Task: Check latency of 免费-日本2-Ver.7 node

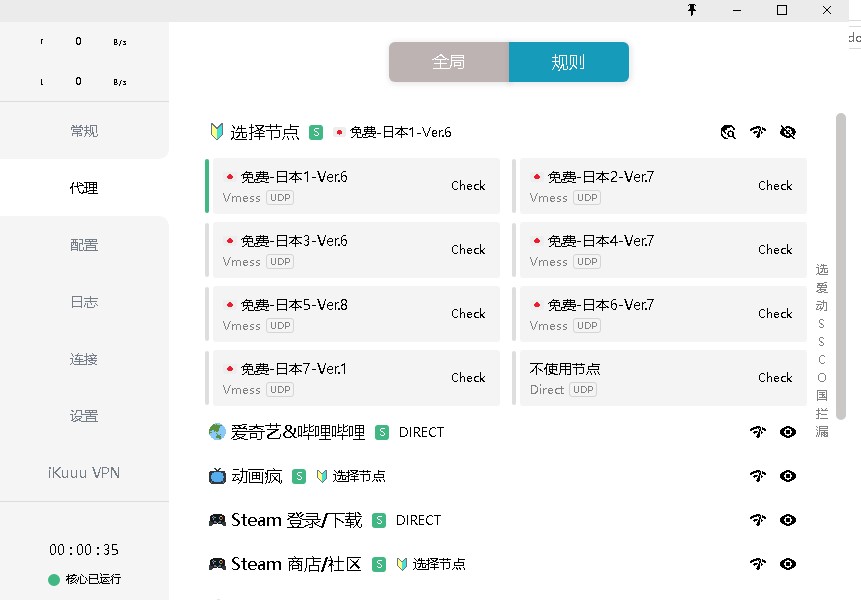Action: 774,186
